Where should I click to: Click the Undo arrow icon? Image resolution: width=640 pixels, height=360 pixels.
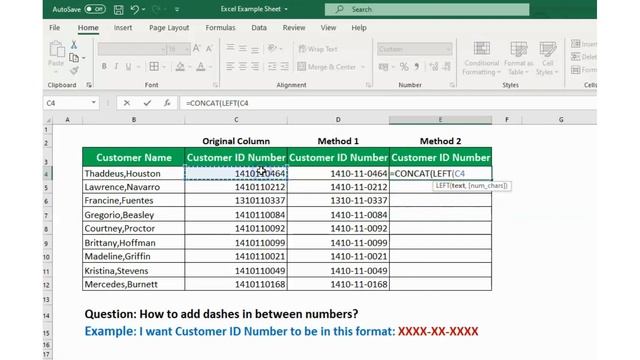click(134, 9)
